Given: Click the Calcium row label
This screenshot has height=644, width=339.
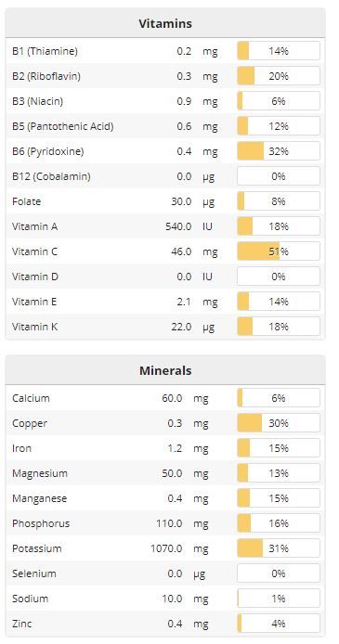Looking at the screenshot, I should click(x=31, y=398).
